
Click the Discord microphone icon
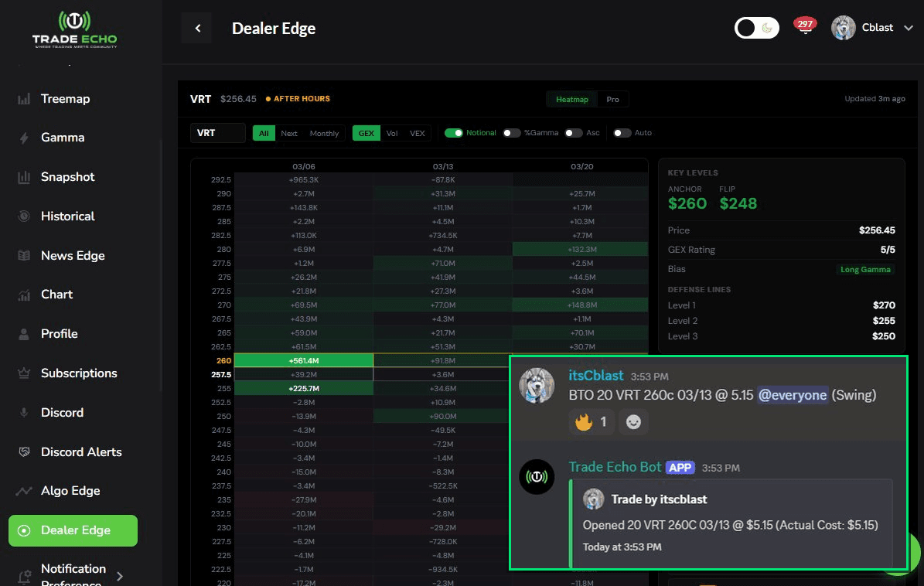click(x=24, y=413)
